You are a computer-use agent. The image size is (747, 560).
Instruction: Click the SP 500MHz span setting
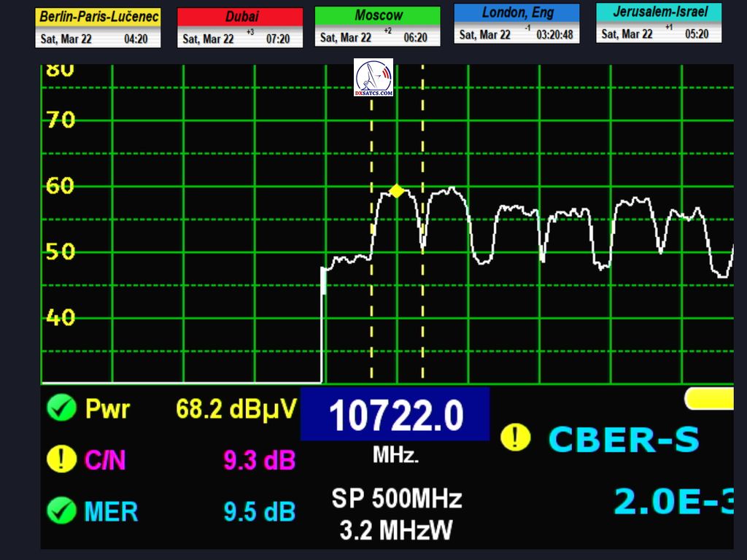click(x=396, y=499)
